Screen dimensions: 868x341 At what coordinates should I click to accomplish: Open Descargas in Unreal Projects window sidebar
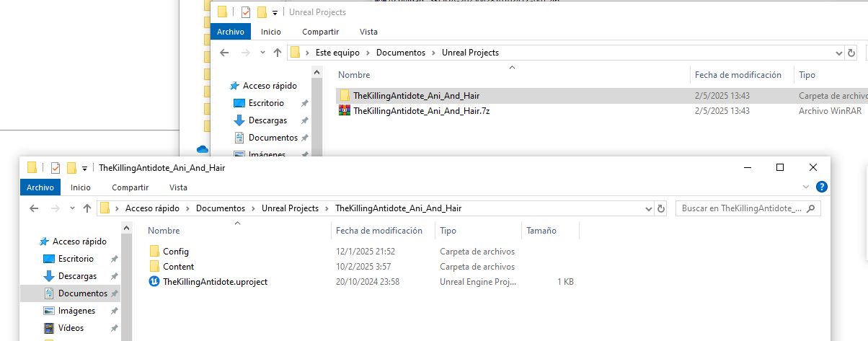click(267, 120)
